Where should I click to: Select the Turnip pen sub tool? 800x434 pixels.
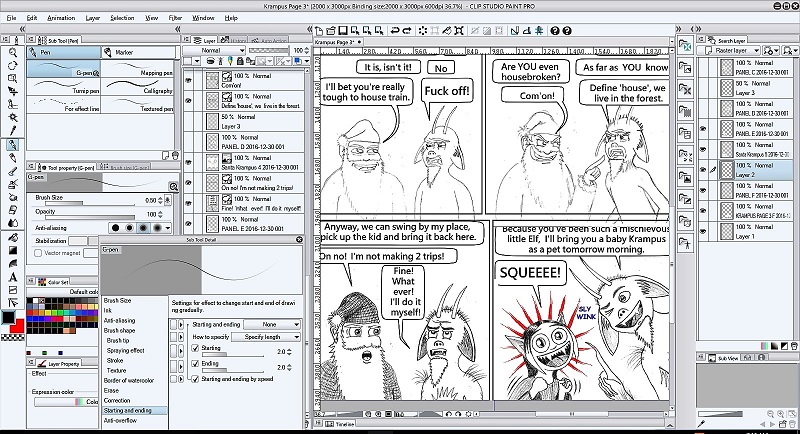64,86
